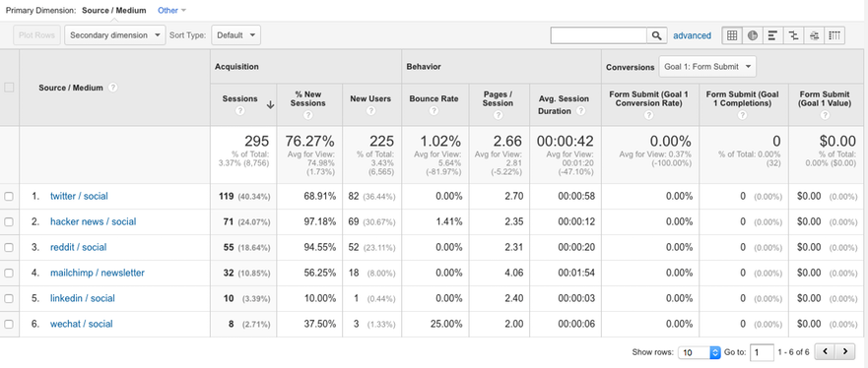Go to next page arrow

click(844, 351)
